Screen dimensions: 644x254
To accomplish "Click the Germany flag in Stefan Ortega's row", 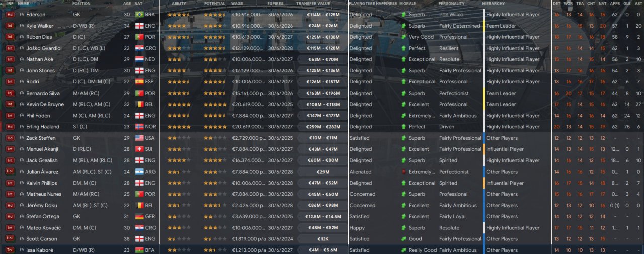I will tap(139, 216).
